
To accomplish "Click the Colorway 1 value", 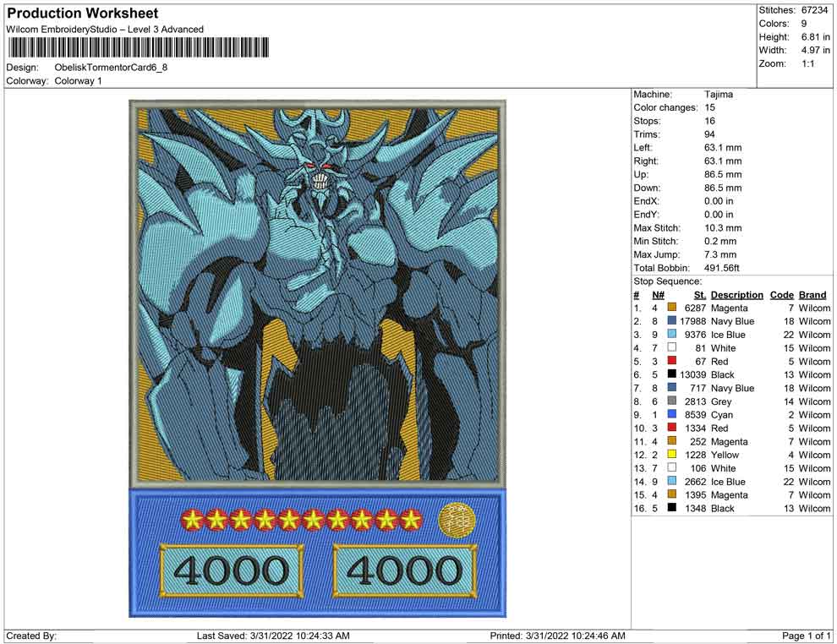I will 78,80.
